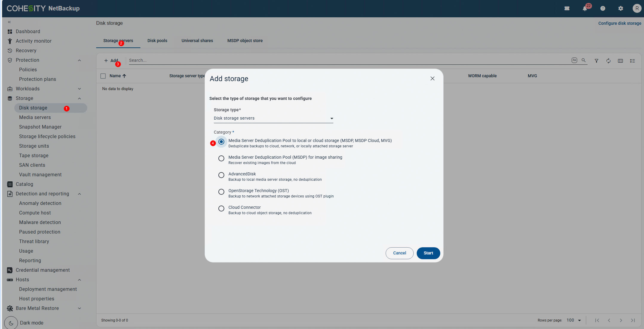Screen dimensions: 644x329
Task: Open Tape storage in sidebar
Action: pos(34,156)
